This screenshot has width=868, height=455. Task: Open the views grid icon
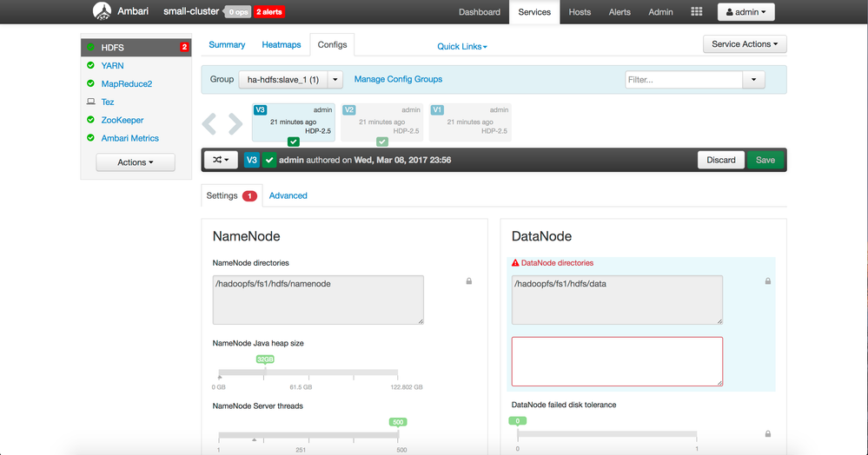(x=696, y=11)
